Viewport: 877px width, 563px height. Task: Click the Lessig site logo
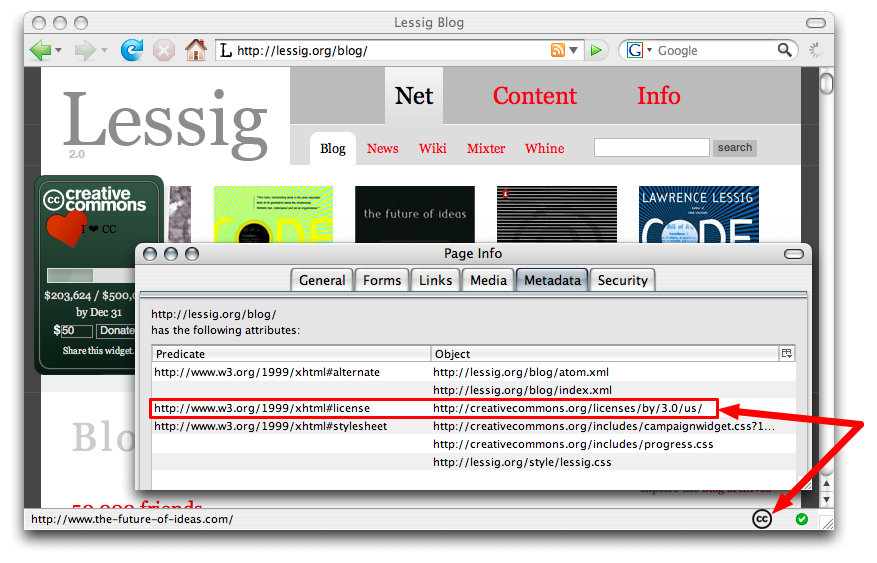(x=166, y=123)
